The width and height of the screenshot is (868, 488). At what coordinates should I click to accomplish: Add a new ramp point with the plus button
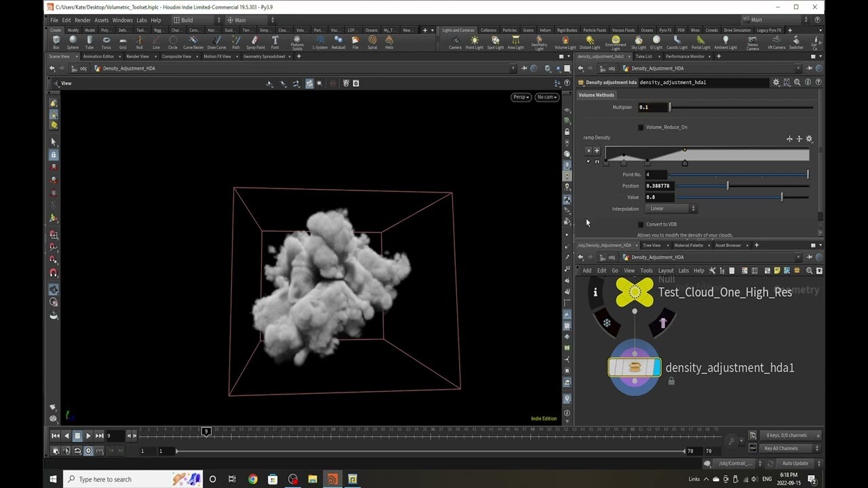point(597,150)
